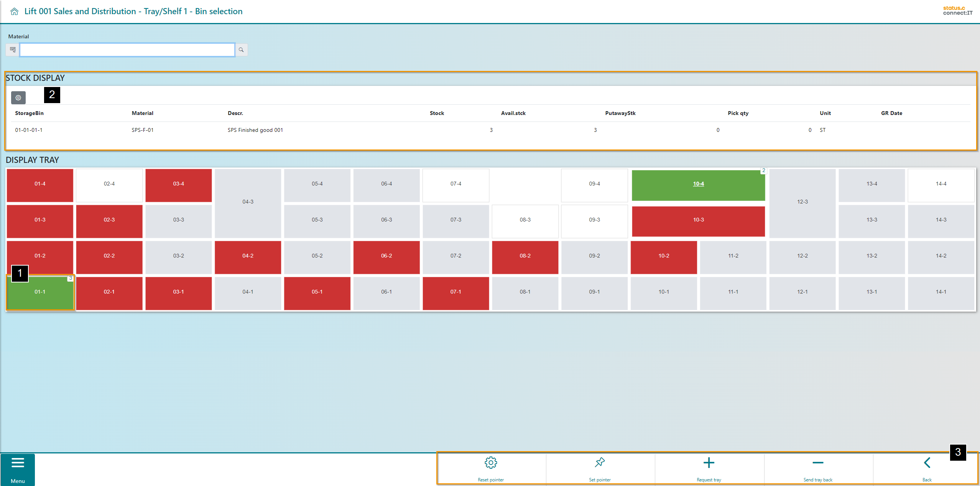Select empty white bin 02-4
Image resolution: width=980 pixels, height=486 pixels.
[x=109, y=184]
